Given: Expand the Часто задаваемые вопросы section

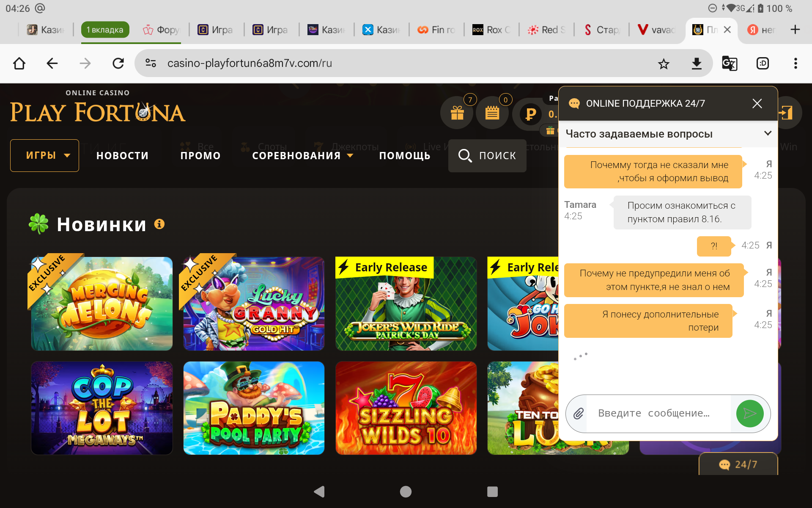Looking at the screenshot, I should (767, 133).
